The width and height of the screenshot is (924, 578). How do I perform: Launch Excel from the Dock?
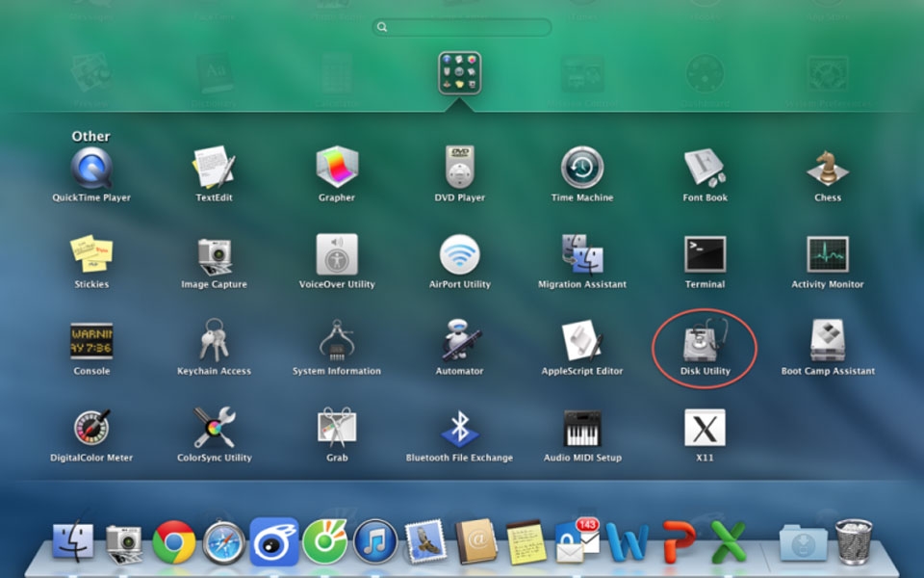[x=729, y=540]
